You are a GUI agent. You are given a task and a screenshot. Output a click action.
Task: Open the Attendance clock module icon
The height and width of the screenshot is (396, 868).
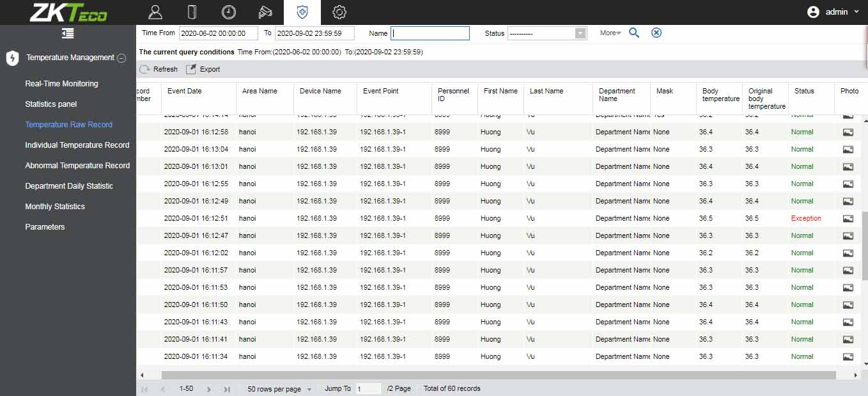click(228, 12)
